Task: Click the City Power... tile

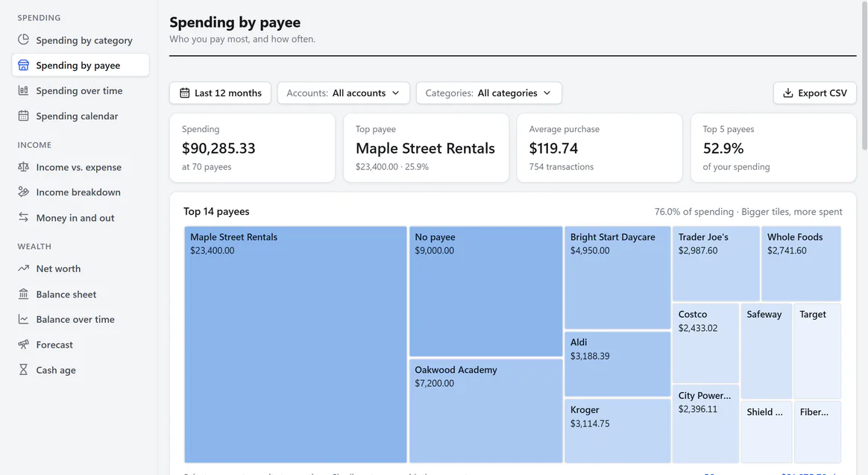Action: [x=705, y=424]
